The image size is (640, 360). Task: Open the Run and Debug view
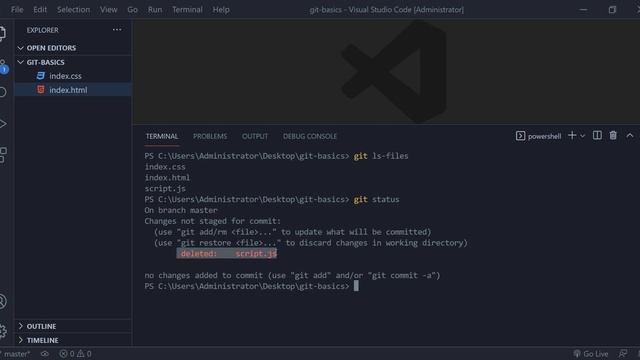click(2, 124)
